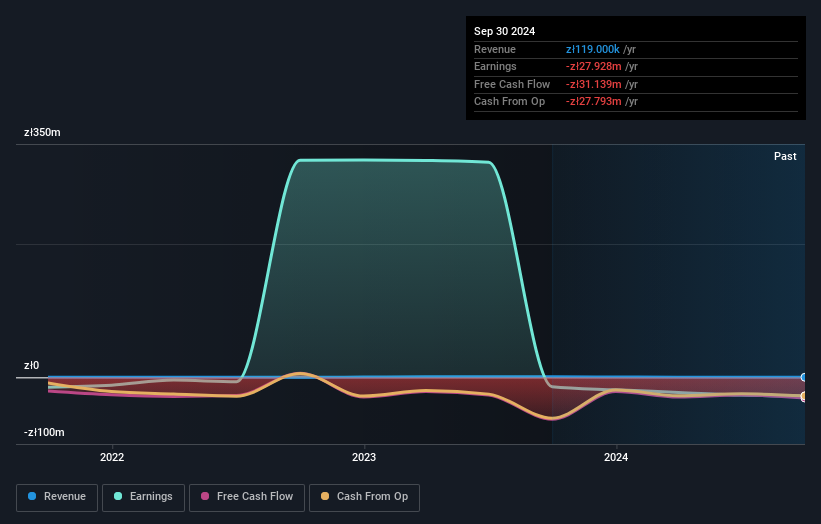
Task: Toggle the Earnings series in the legend
Action: pos(143,497)
